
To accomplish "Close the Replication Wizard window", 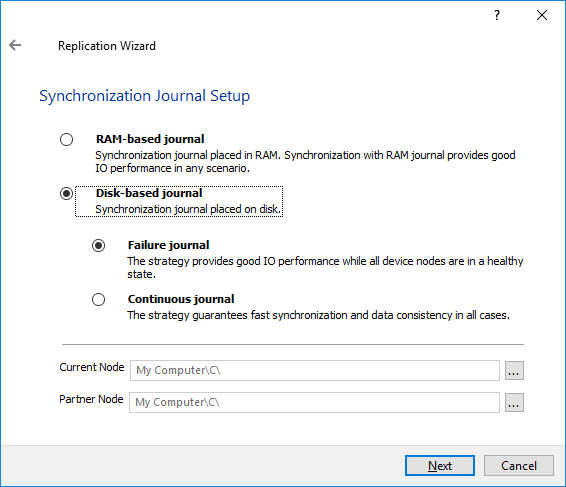I will coord(542,15).
